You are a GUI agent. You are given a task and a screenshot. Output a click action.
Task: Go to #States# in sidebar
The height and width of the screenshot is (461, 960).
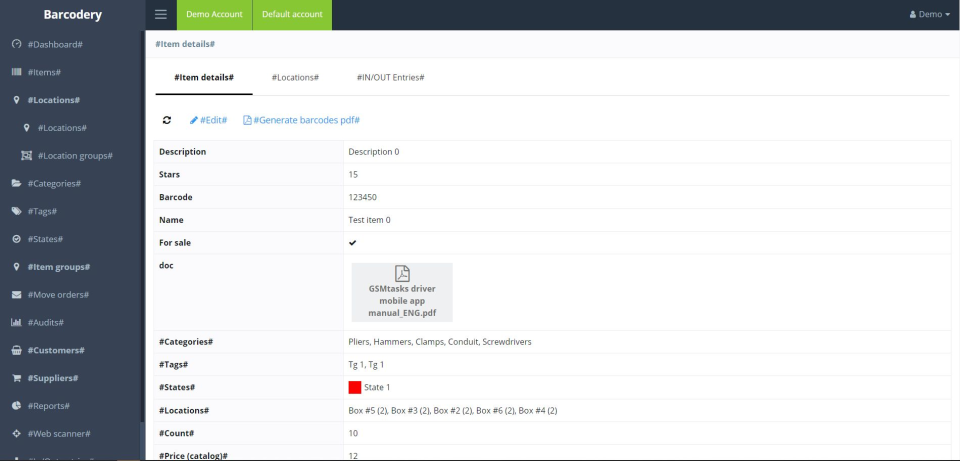pyautogui.click(x=45, y=239)
